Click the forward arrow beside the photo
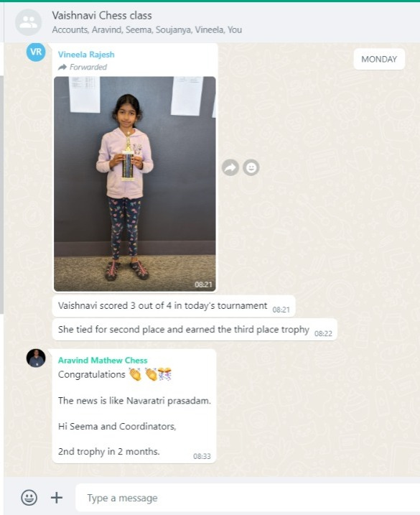Screen dimensions: 420x515 point(230,167)
